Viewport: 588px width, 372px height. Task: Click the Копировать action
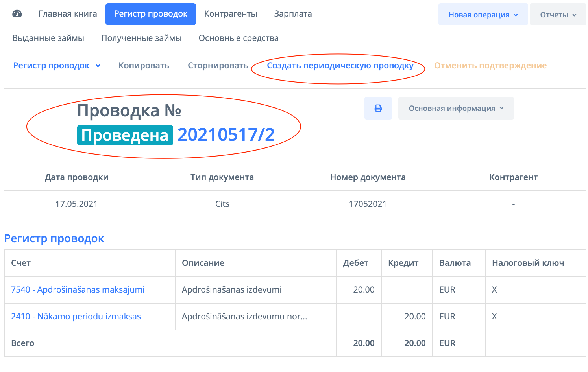[144, 66]
